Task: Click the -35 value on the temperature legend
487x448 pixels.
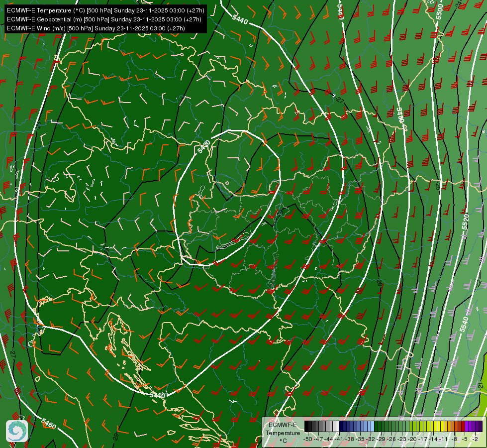Action: click(360, 439)
